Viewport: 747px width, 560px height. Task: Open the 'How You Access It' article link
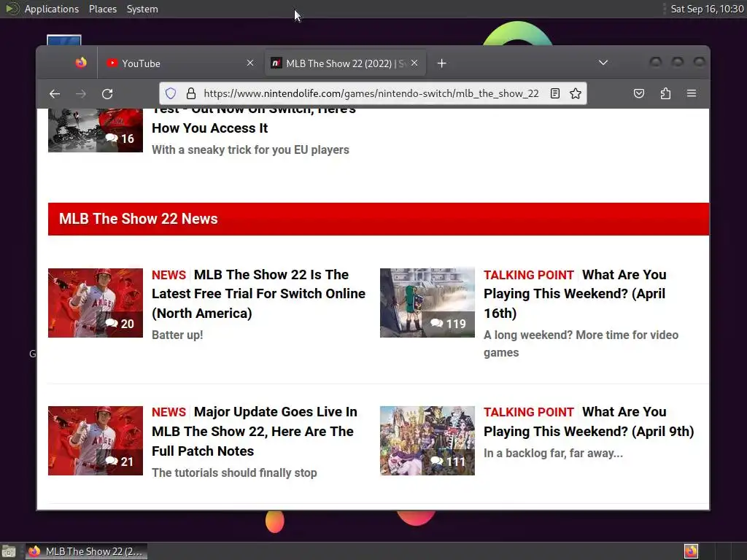pos(253,122)
